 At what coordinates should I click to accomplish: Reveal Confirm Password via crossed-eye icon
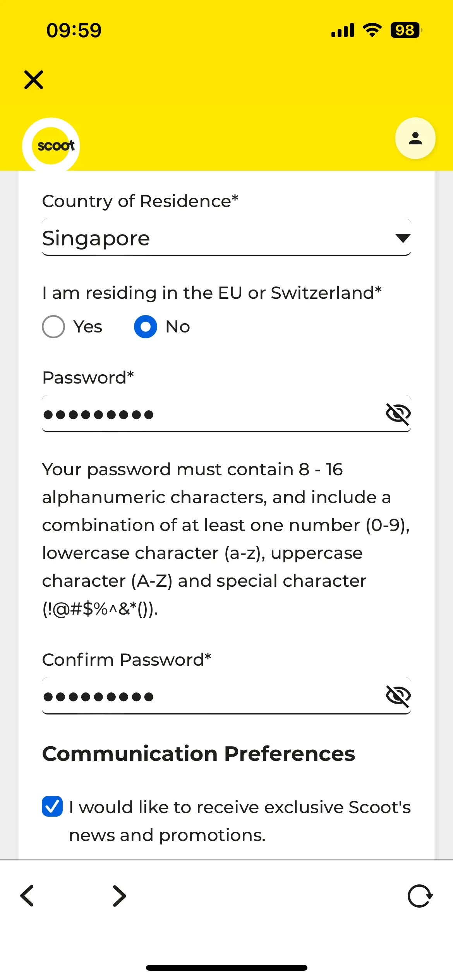pyautogui.click(x=398, y=696)
